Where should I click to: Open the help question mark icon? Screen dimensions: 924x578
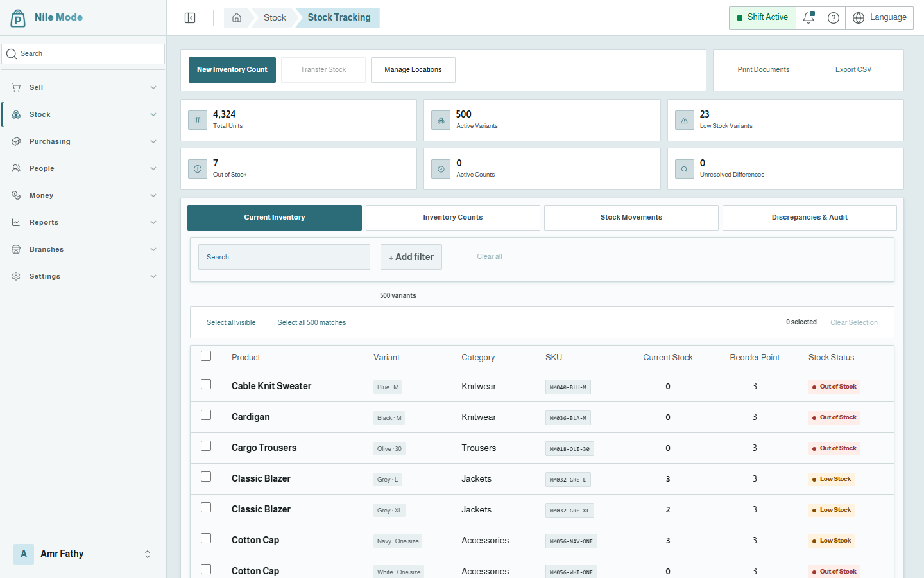pyautogui.click(x=833, y=18)
